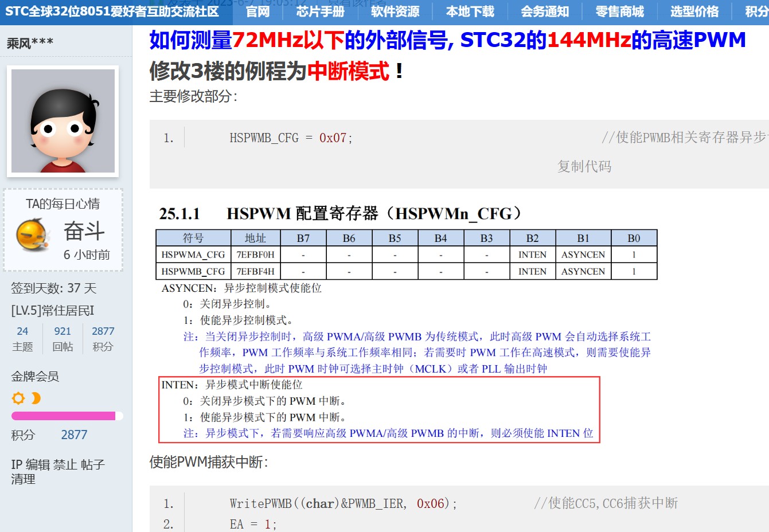Click the 修改3楼的例程为中断模式 heading

click(276, 71)
